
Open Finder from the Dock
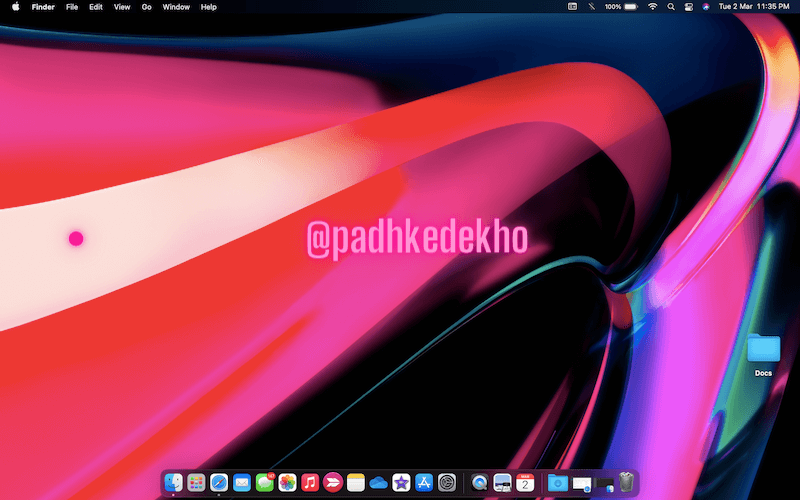(174, 482)
